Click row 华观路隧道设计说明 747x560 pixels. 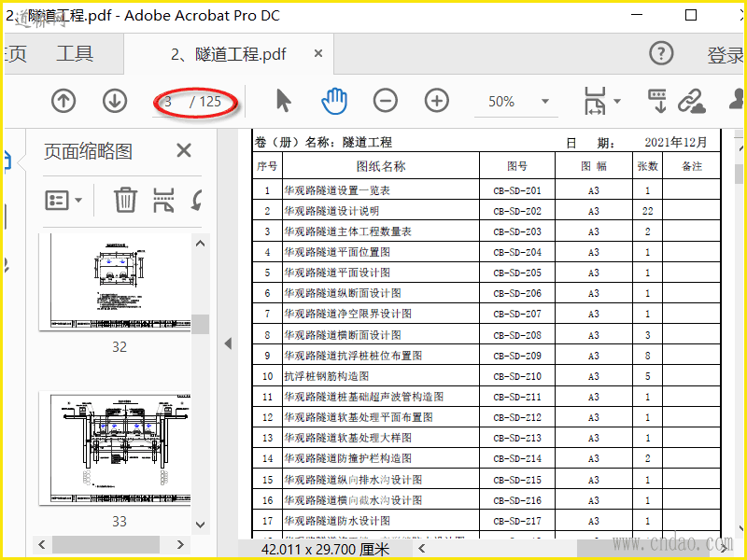(486, 211)
